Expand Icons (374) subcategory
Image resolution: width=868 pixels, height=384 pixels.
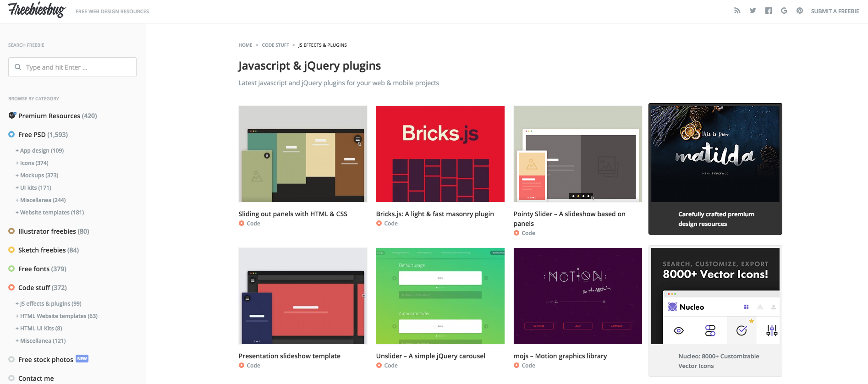click(x=32, y=163)
